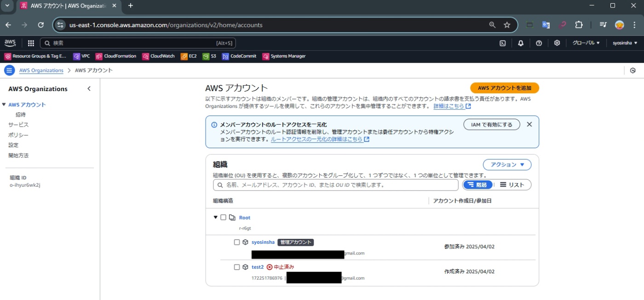Open the Root organization link
644x300 pixels.
coord(245,217)
